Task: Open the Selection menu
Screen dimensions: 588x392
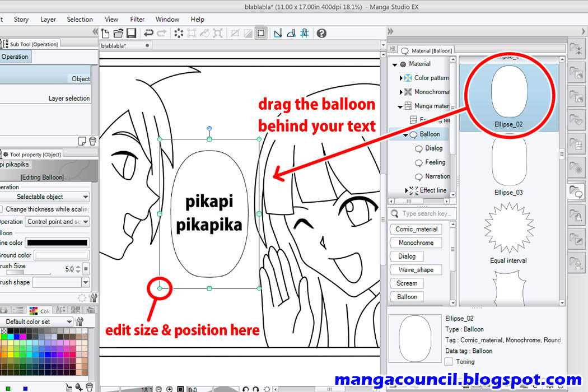Action: (80, 20)
